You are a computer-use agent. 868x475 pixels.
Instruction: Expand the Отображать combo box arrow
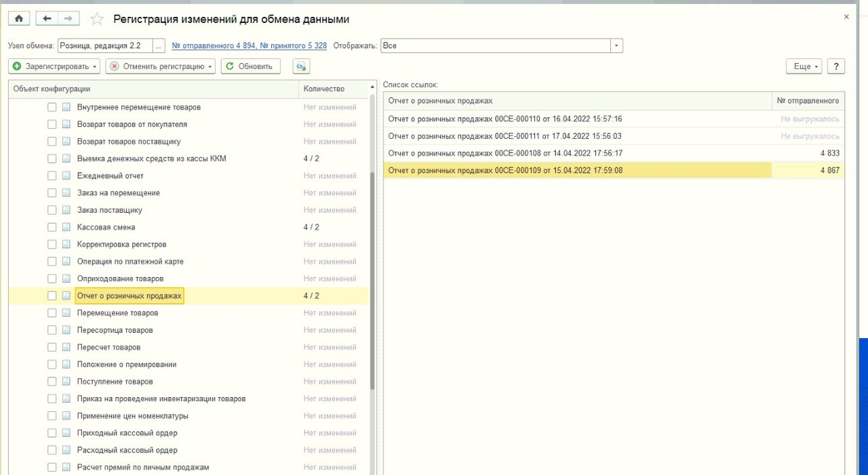616,46
